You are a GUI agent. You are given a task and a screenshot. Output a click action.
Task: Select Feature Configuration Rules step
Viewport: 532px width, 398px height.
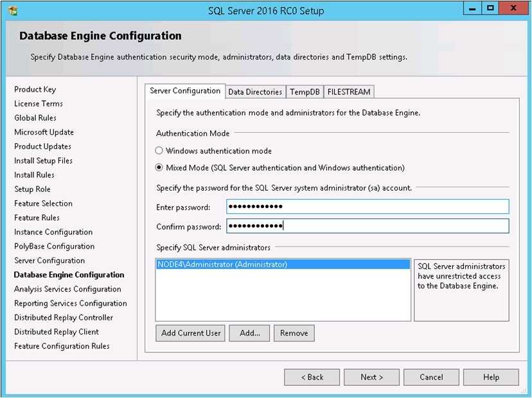pyautogui.click(x=62, y=346)
